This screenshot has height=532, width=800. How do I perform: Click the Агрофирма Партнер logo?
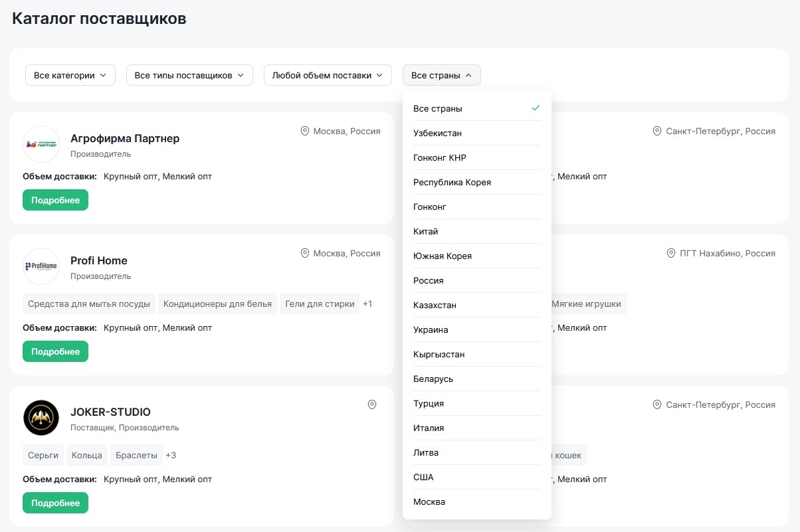41,144
